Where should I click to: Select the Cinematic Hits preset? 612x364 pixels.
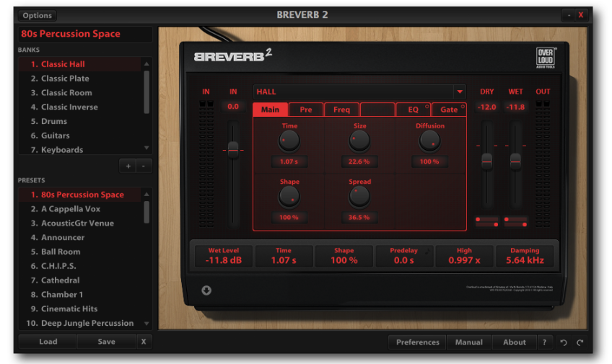pos(80,308)
